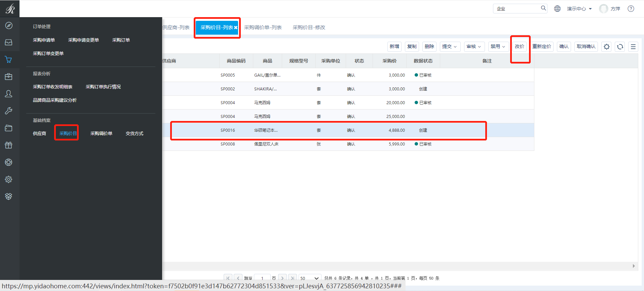Open 供应商 under 基础档案

(39, 133)
